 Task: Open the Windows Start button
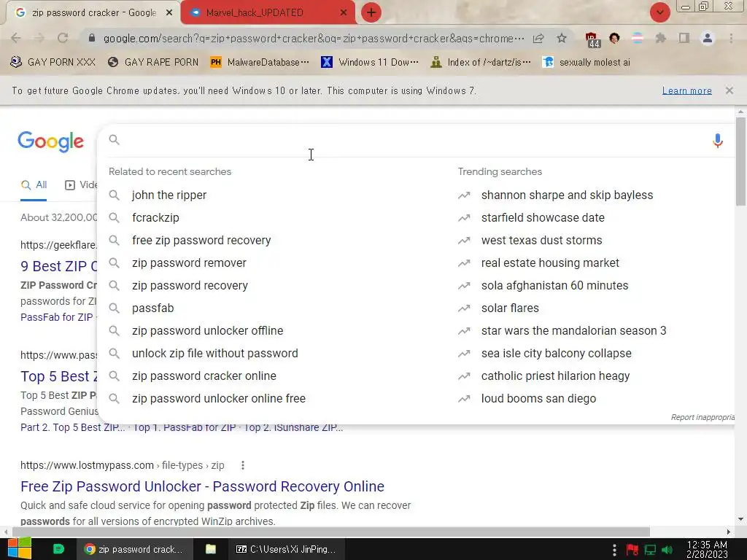pyautogui.click(x=20, y=548)
